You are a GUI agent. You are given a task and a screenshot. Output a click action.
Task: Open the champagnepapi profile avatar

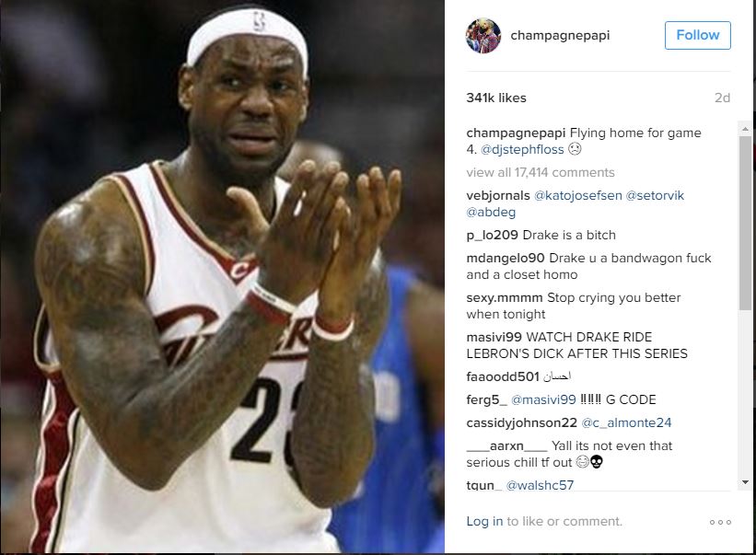483,36
